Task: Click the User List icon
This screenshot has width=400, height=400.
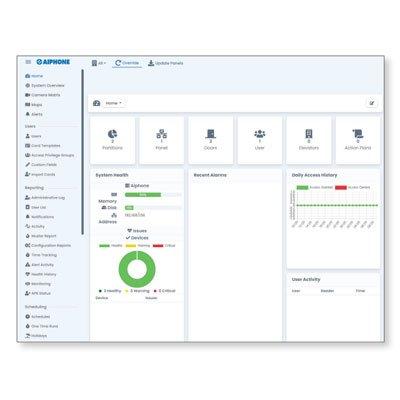Action: click(28, 207)
